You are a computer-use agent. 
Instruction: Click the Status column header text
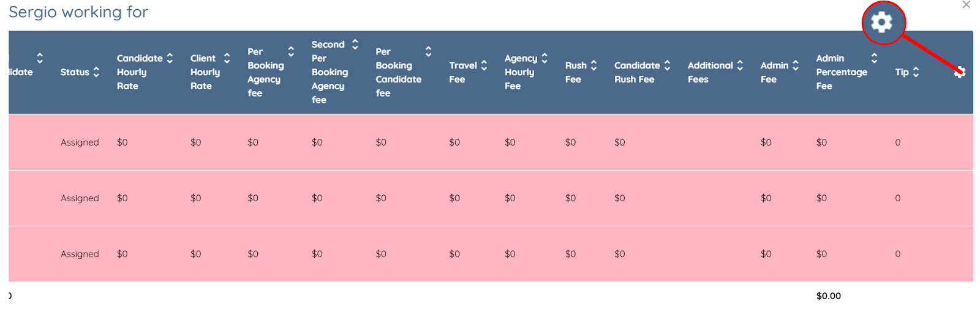(x=75, y=72)
